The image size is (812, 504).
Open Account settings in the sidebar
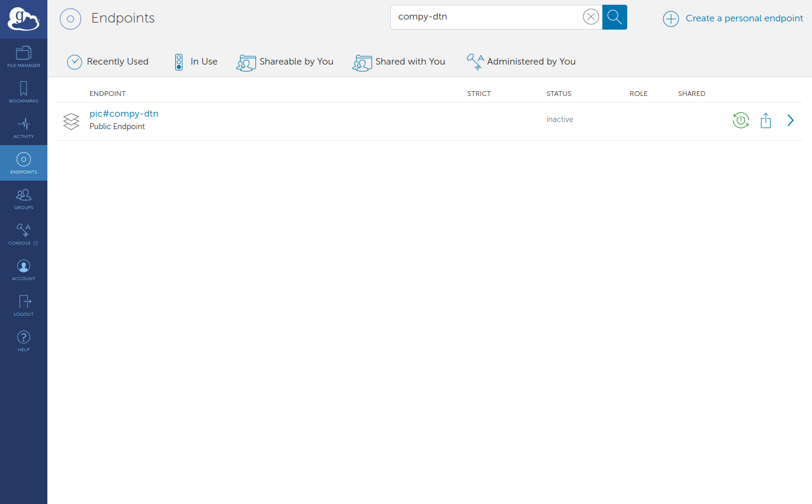tap(24, 269)
